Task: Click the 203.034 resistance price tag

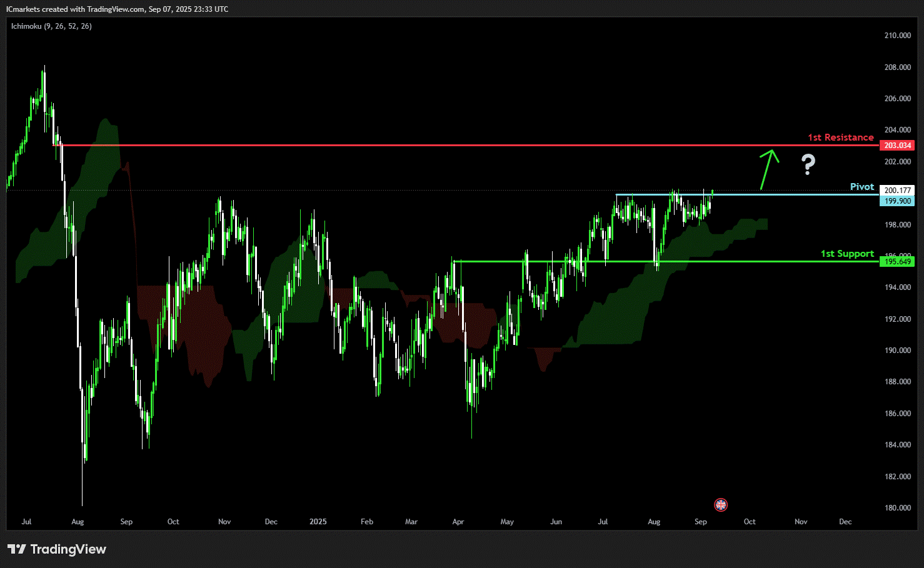Action: (x=897, y=146)
